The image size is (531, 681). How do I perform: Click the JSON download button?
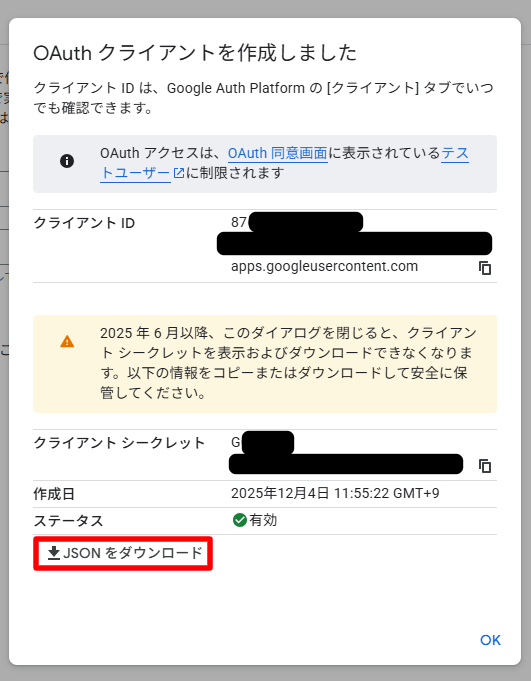pos(123,553)
